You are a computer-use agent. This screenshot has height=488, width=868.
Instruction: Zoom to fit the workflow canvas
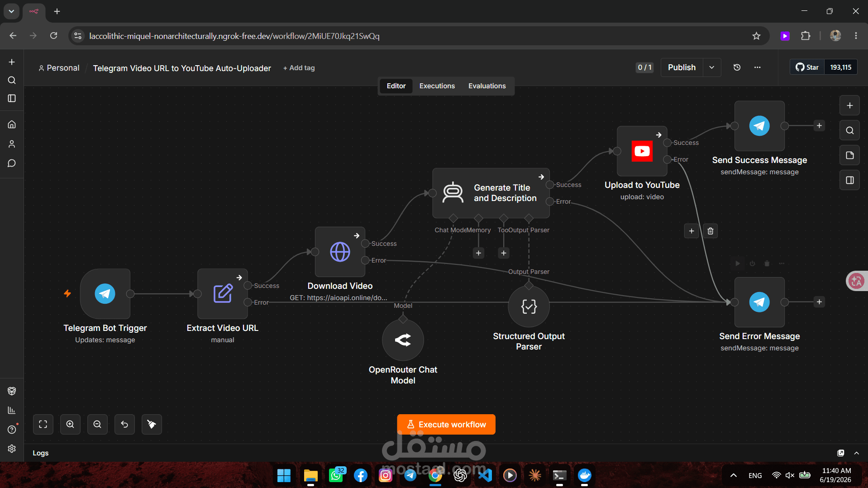(43, 425)
